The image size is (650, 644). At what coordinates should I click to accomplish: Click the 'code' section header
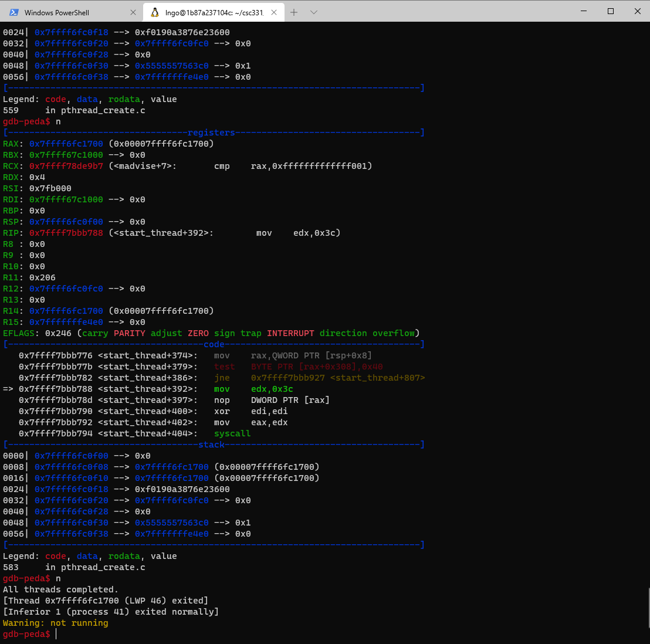point(214,344)
